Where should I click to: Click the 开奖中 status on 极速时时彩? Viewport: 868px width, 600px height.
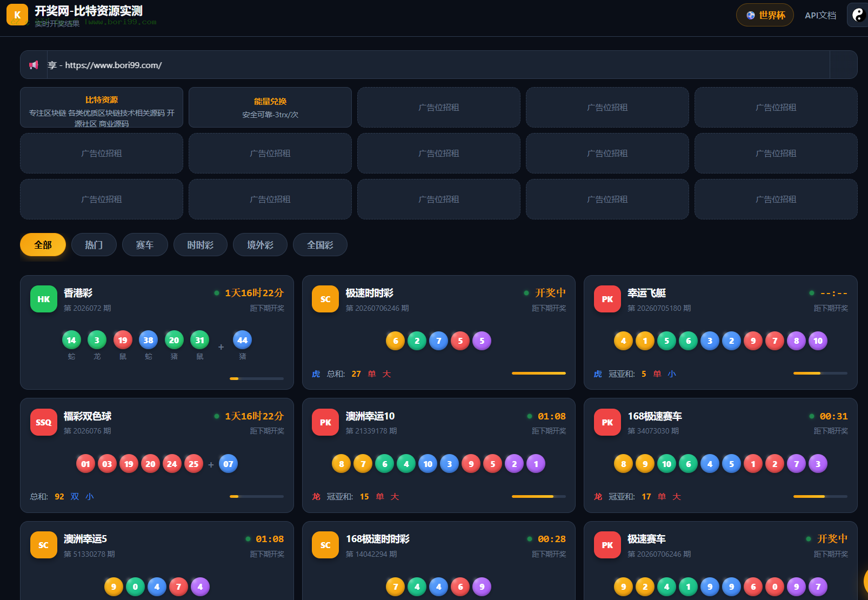(x=551, y=293)
